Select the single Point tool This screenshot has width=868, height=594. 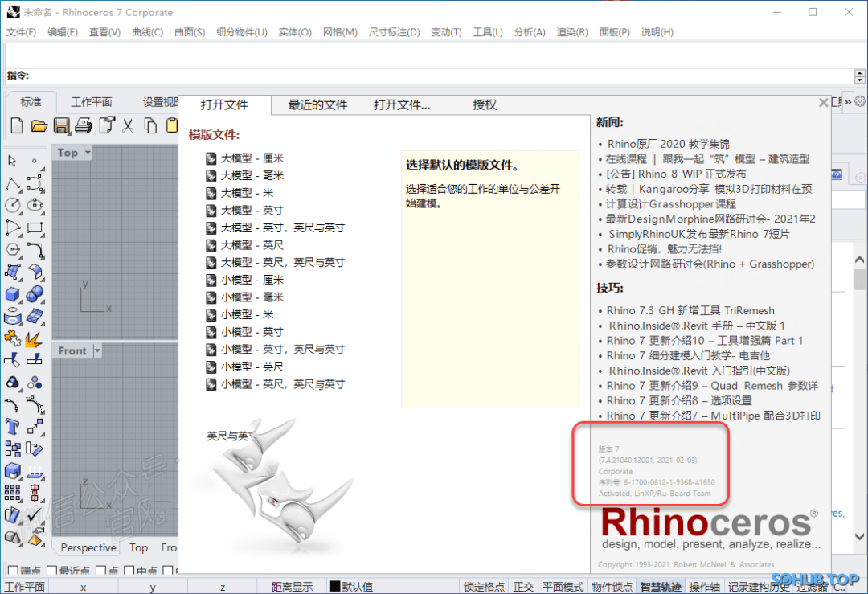35,161
